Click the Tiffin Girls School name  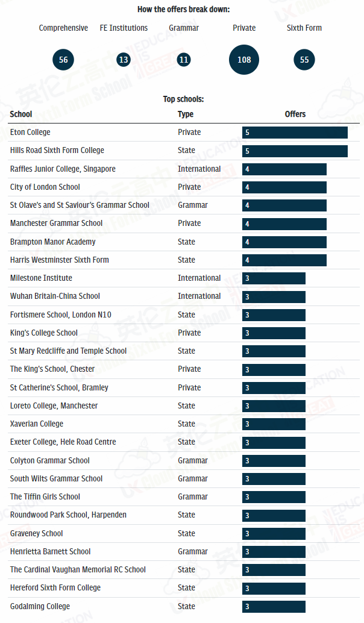[45, 496]
